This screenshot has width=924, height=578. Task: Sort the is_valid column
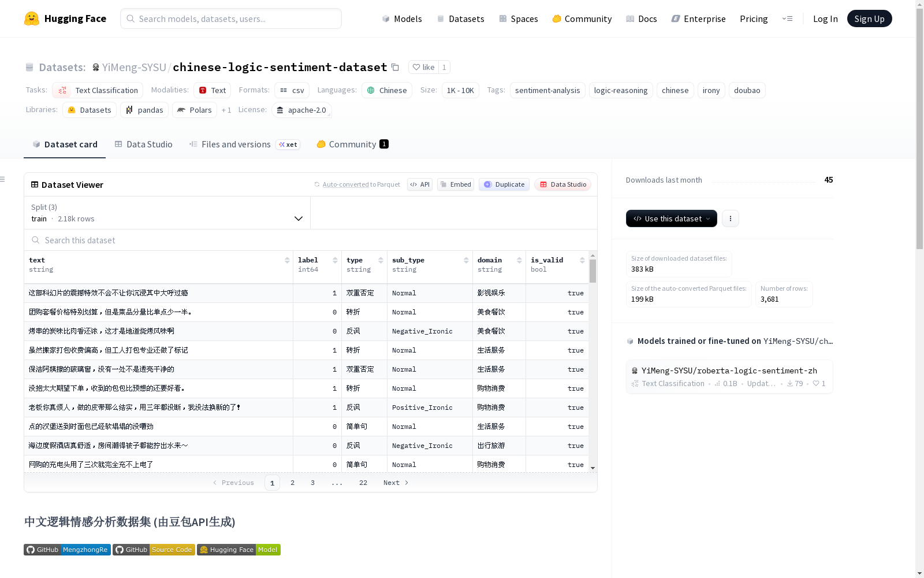(x=582, y=261)
